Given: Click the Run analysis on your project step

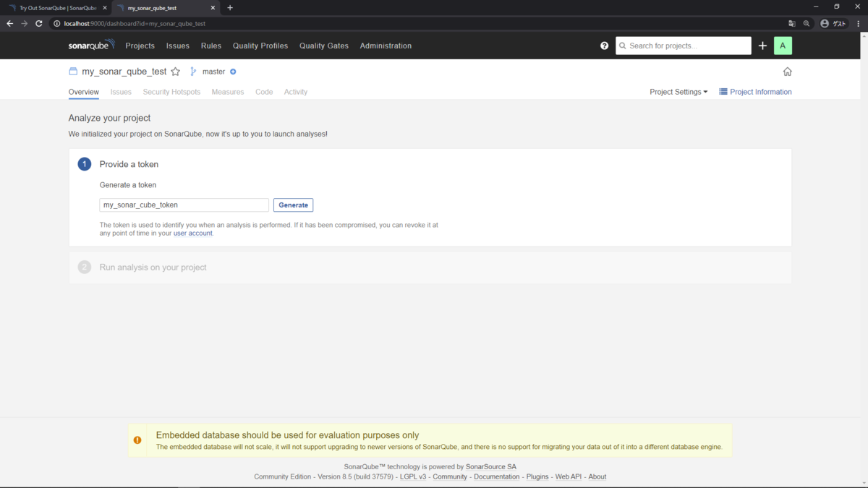Looking at the screenshot, I should (x=430, y=267).
